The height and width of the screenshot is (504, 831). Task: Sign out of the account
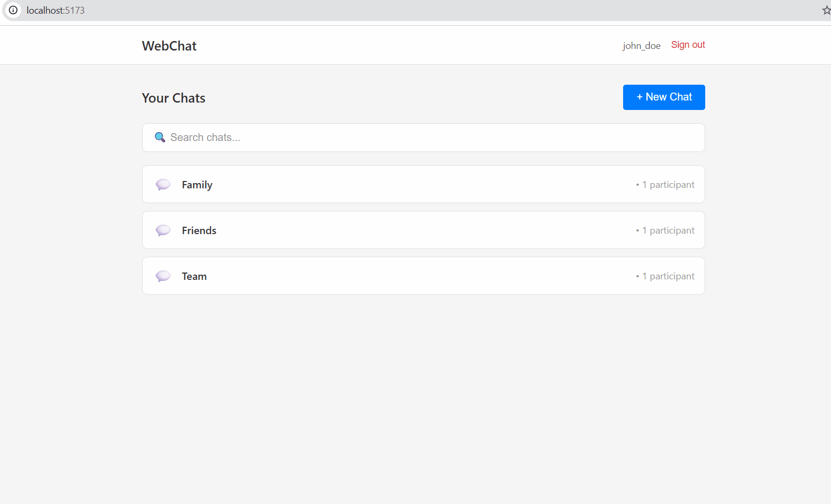pyautogui.click(x=688, y=45)
